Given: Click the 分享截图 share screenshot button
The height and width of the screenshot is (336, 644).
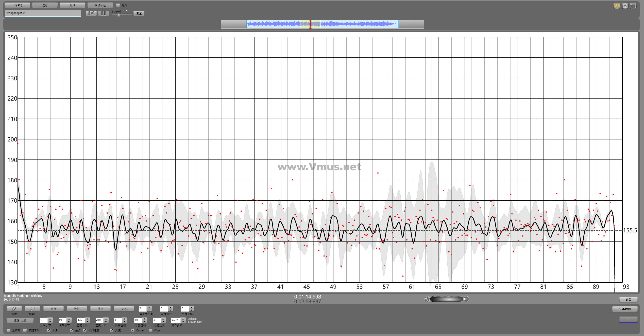Looking at the screenshot, I should [x=625, y=309].
